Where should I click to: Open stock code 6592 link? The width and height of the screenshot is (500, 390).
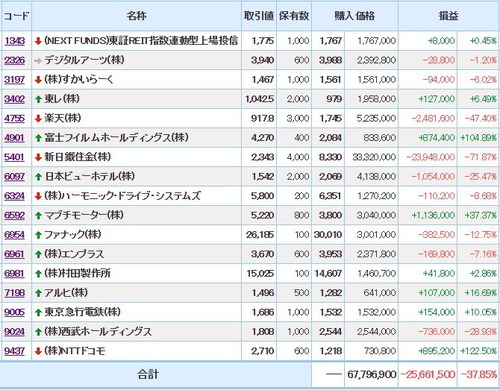point(15,215)
